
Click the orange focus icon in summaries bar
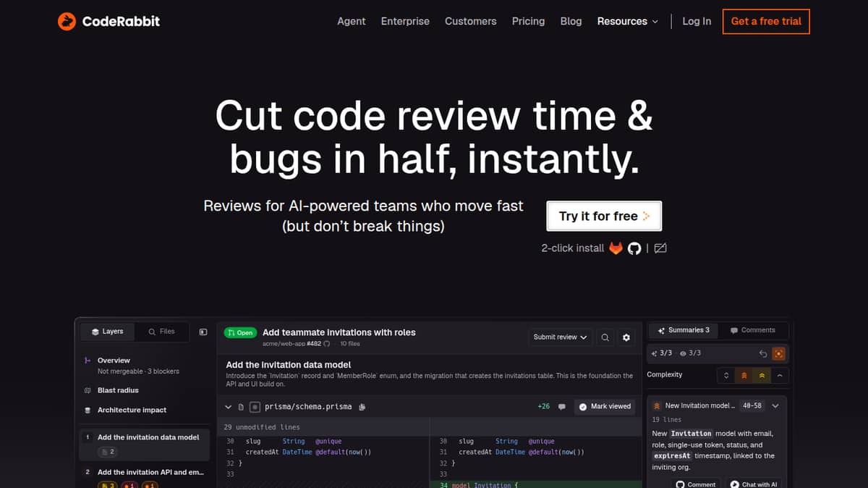[x=778, y=353]
